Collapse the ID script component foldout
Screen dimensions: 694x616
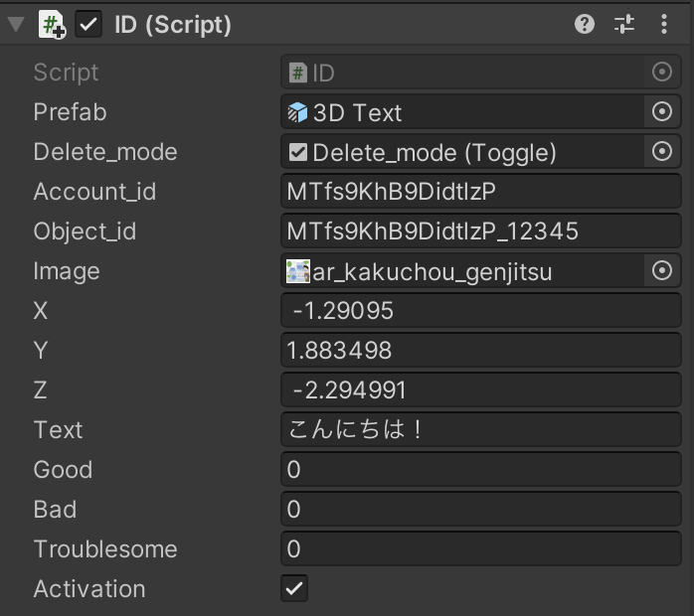pos(15,25)
